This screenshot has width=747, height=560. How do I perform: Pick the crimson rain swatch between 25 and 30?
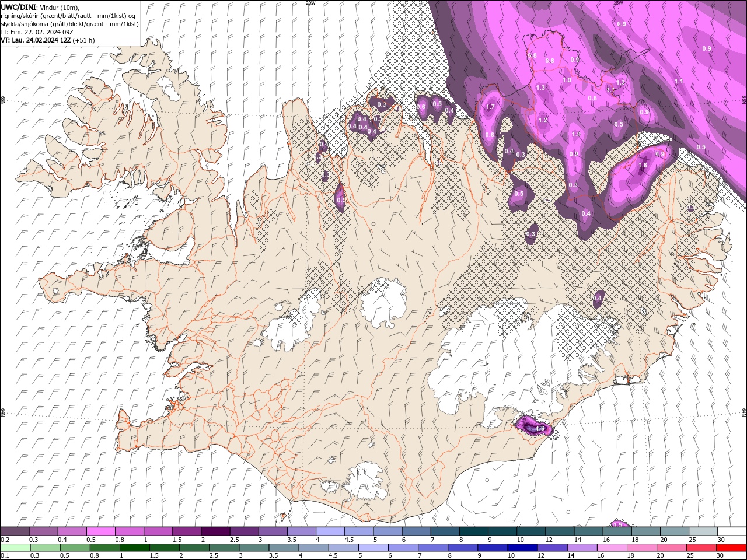[x=701, y=548]
